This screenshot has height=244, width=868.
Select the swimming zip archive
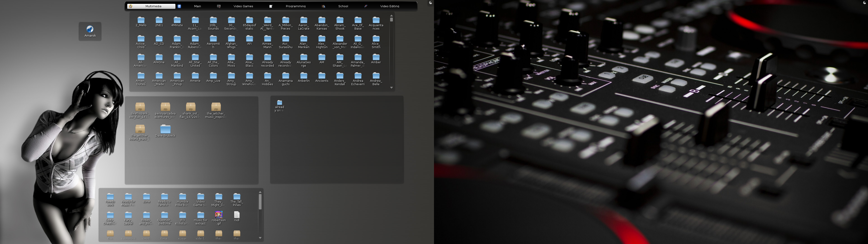[x=128, y=235]
